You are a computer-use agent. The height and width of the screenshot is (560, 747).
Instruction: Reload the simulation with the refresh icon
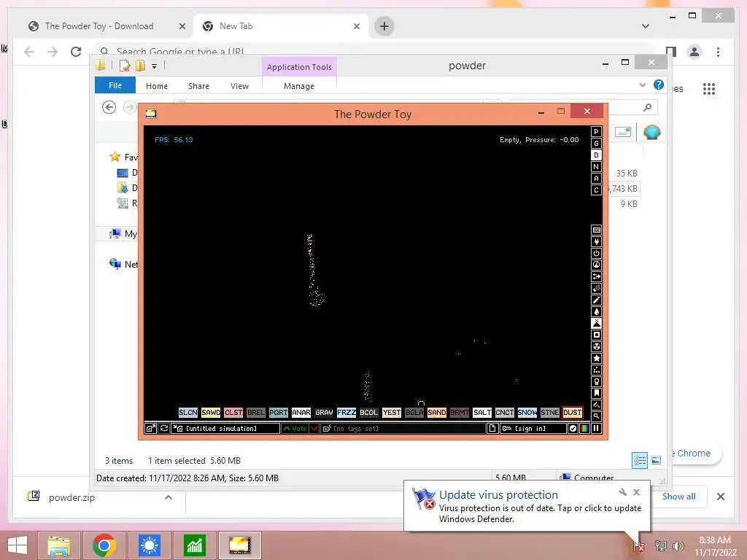(164, 429)
